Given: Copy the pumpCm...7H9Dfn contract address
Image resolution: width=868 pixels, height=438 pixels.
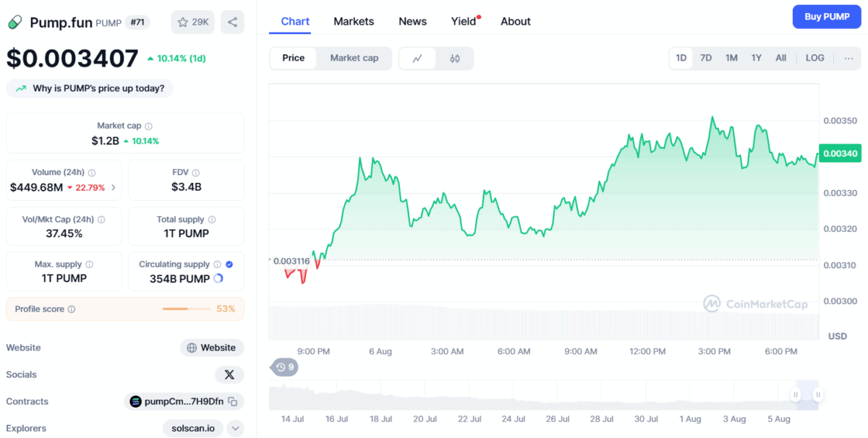Looking at the screenshot, I should pyautogui.click(x=232, y=401).
